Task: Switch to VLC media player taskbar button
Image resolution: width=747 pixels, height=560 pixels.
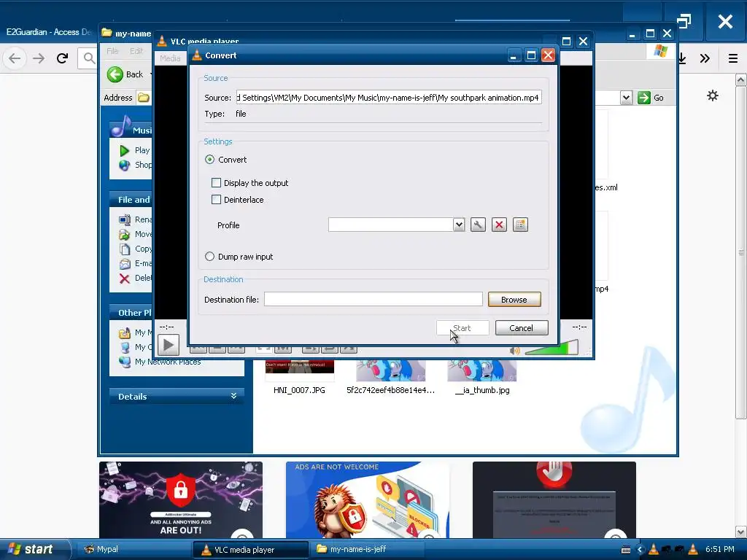Action: coord(251,550)
